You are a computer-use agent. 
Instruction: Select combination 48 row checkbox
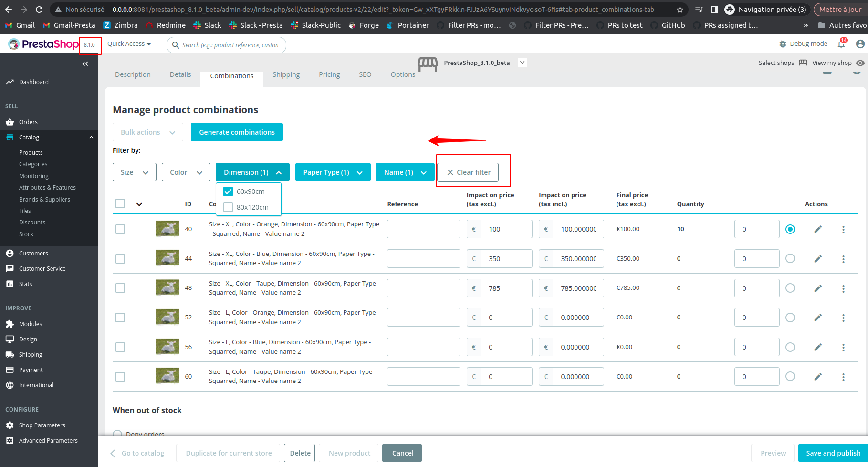click(x=120, y=288)
